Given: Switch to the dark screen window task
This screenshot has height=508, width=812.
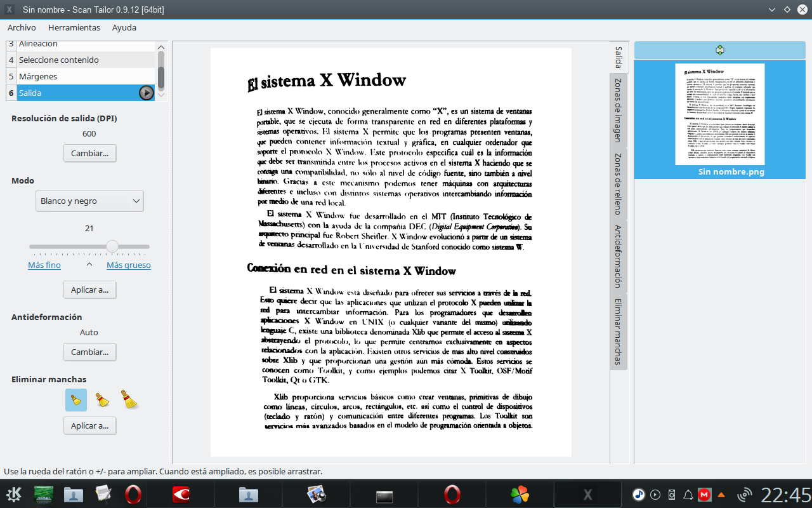Looking at the screenshot, I should (384, 494).
